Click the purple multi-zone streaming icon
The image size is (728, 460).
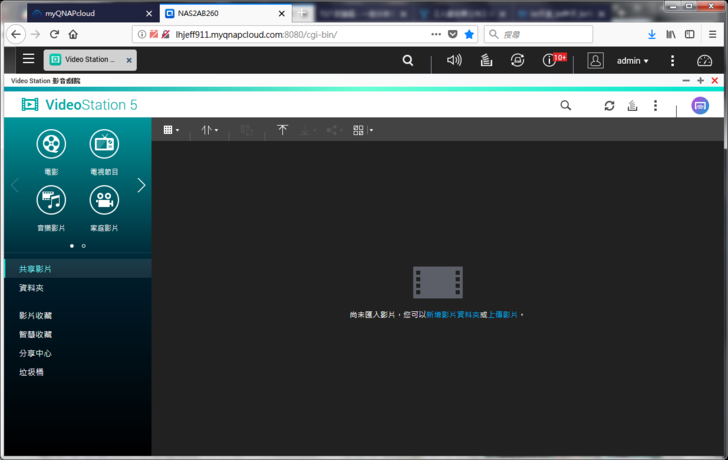pos(700,105)
